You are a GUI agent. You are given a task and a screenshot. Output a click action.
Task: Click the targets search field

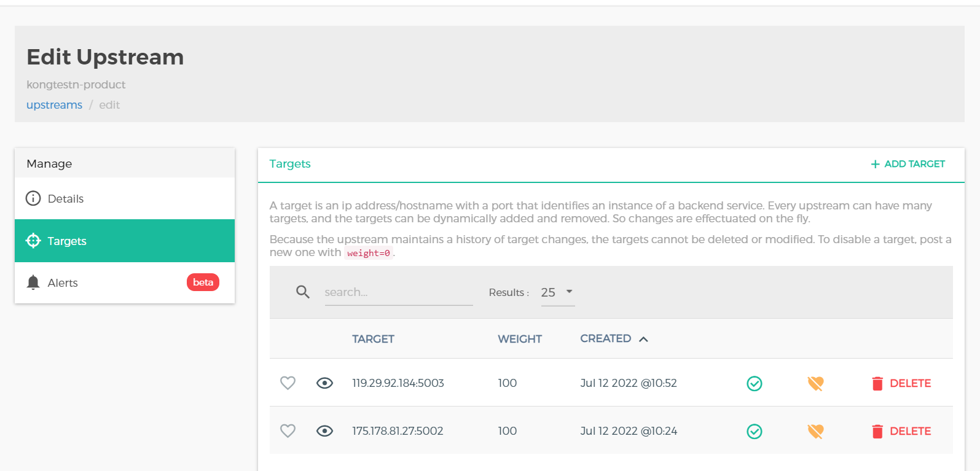[x=398, y=292]
